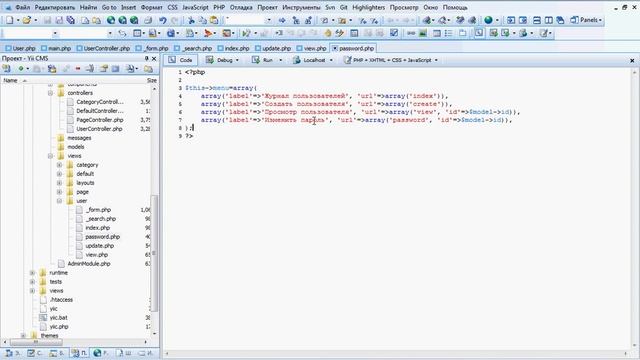
Task: Click the globe-shaped bottom panel tab icon
Action: tap(97, 353)
